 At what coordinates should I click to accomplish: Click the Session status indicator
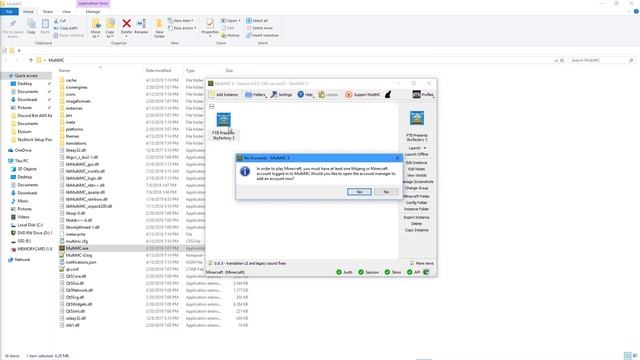coord(369,272)
